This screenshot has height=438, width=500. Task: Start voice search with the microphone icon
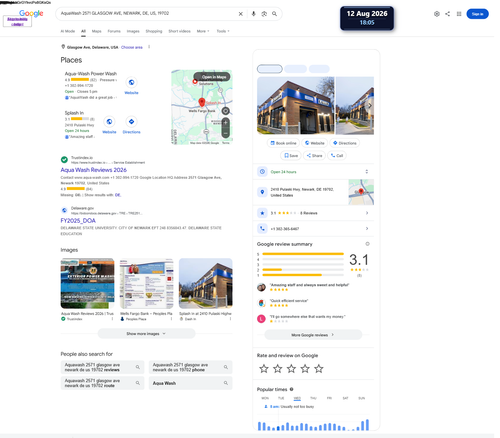point(254,14)
